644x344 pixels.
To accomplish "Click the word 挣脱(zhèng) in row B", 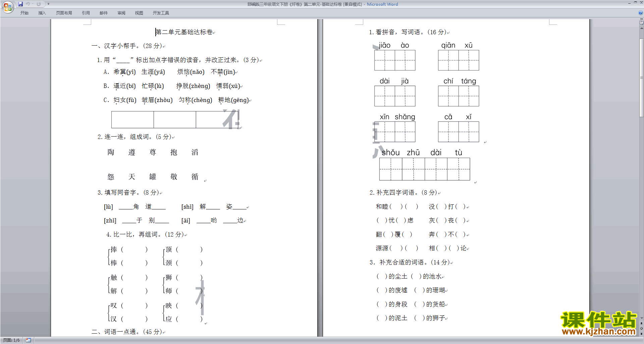I will click(x=193, y=86).
